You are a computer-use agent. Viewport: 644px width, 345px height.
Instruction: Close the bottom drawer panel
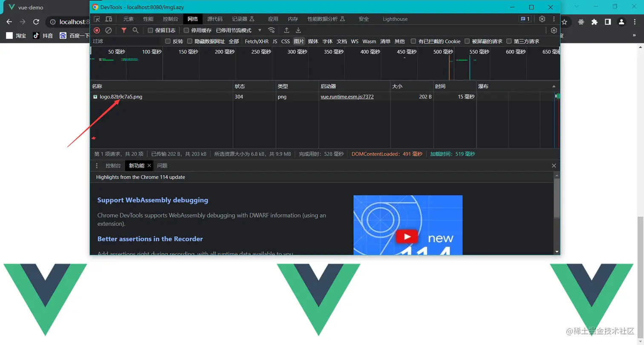pyautogui.click(x=554, y=165)
